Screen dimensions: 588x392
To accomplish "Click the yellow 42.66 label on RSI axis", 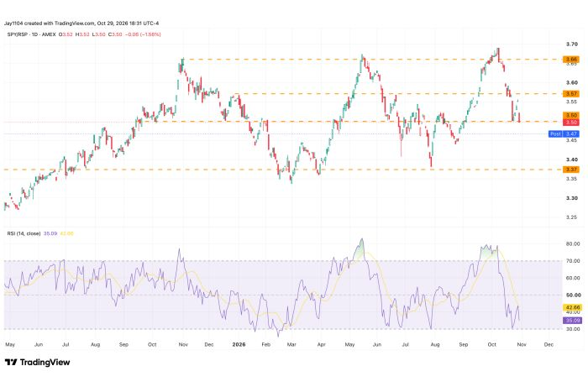I will [x=573, y=307].
